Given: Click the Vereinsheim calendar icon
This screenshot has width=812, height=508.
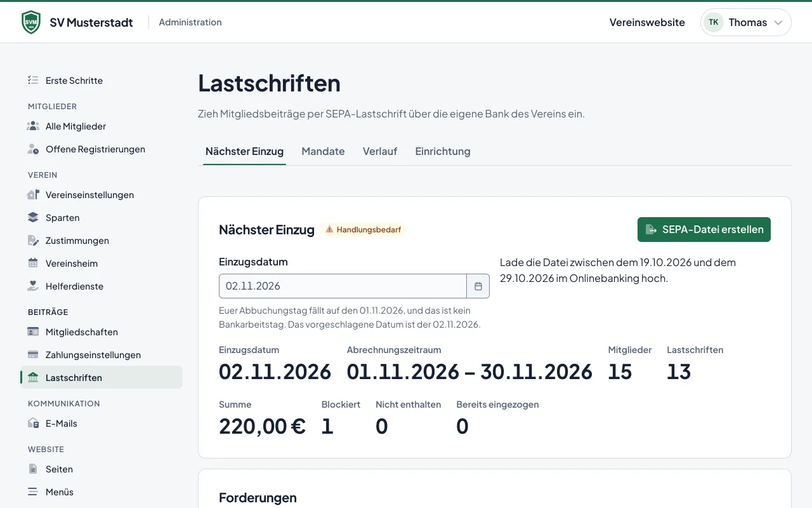Looking at the screenshot, I should point(33,264).
